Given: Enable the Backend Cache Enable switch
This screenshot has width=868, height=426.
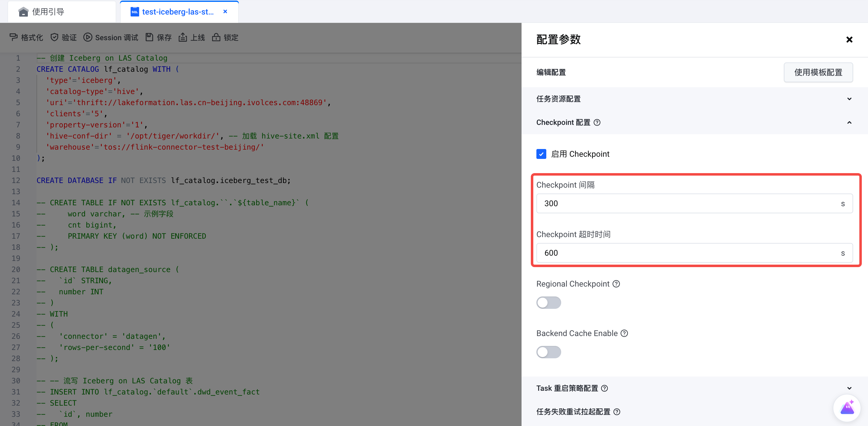Looking at the screenshot, I should [x=548, y=352].
